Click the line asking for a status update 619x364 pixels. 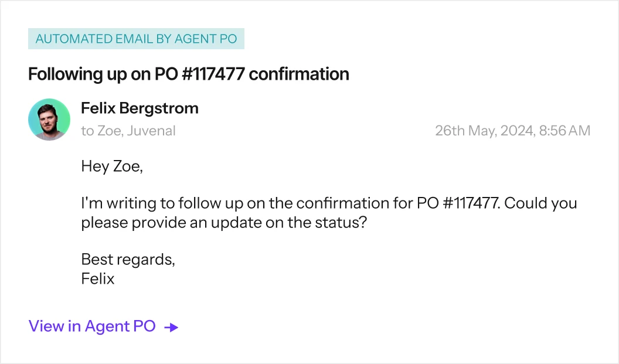pyautogui.click(x=224, y=223)
